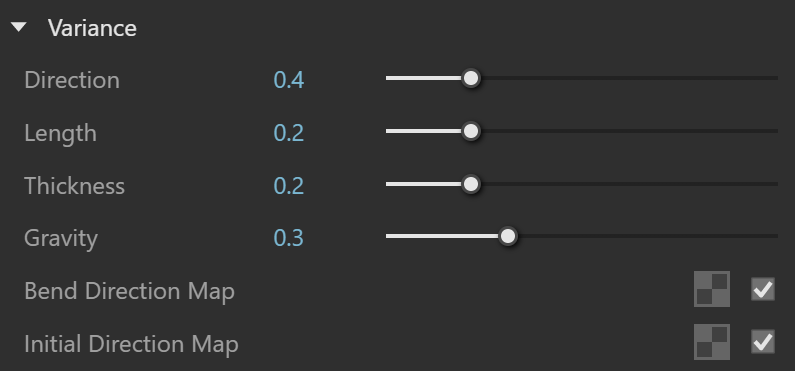
Task: Uncheck the Initial Direction Map checkbox
Action: pyautogui.click(x=763, y=342)
